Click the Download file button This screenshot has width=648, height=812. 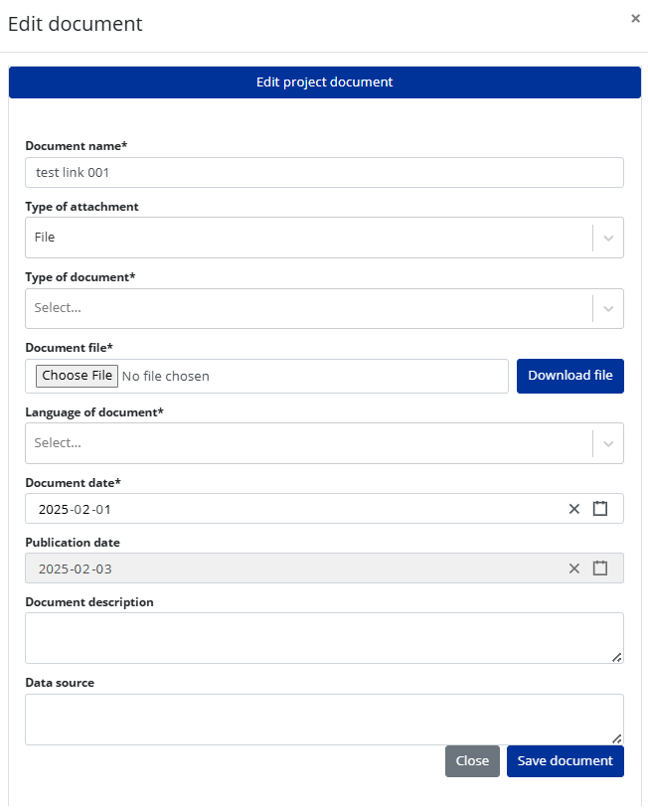click(569, 376)
